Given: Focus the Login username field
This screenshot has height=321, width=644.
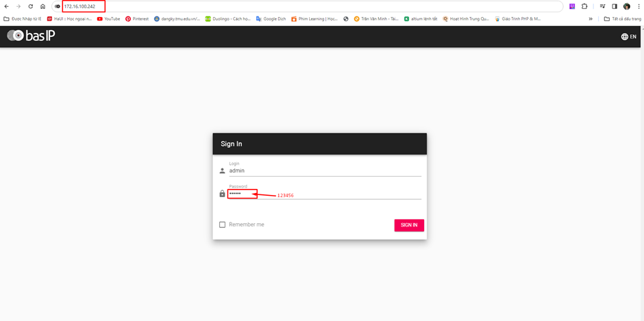Looking at the screenshot, I should (325, 170).
